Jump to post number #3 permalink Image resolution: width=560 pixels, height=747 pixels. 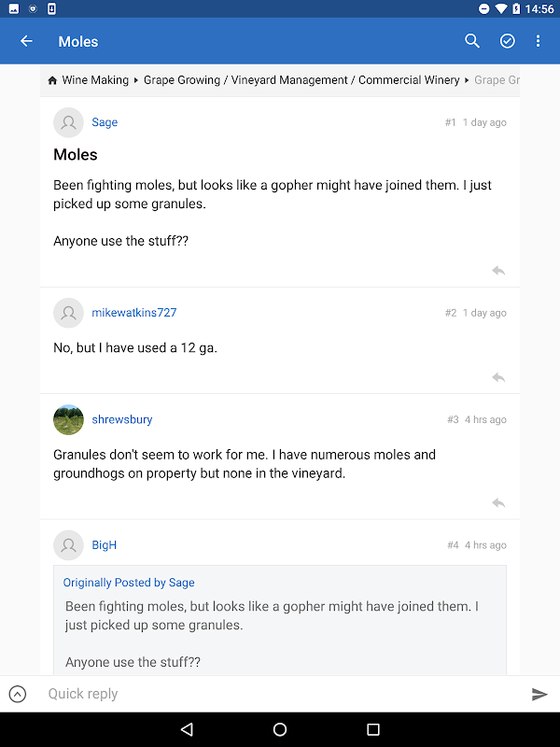click(x=453, y=420)
